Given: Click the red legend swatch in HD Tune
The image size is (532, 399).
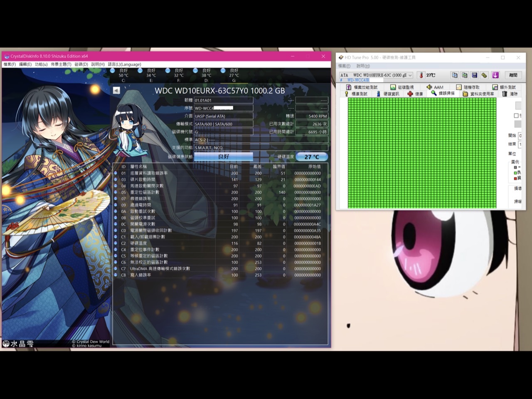Looking at the screenshot, I should (x=515, y=178).
